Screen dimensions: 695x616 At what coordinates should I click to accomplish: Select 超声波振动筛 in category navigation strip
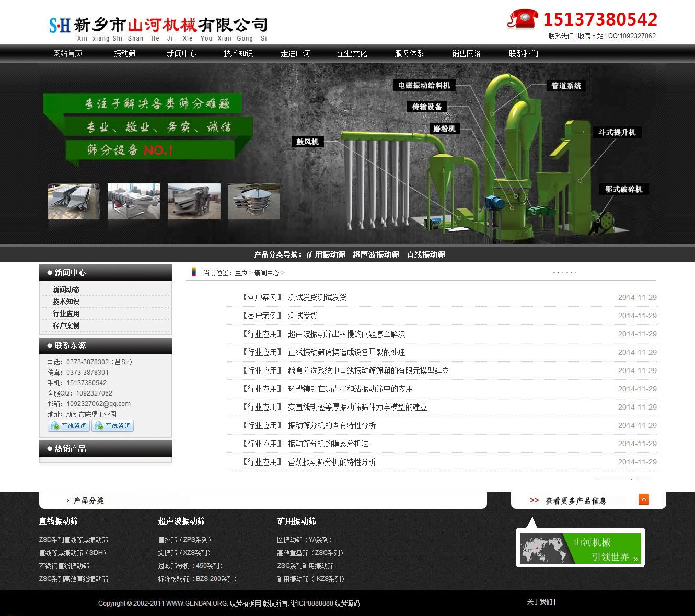[376, 254]
